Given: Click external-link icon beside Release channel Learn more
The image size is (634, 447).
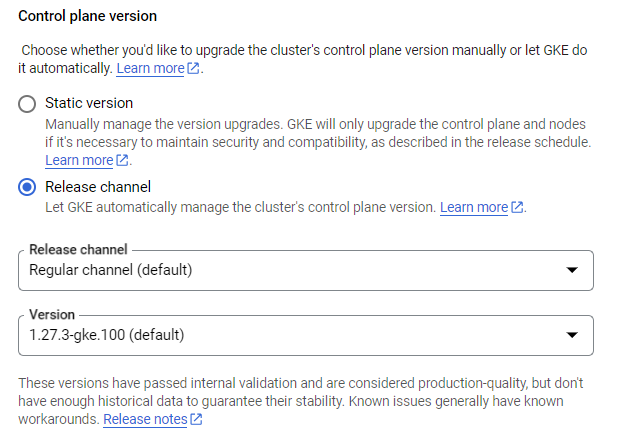Looking at the screenshot, I should (x=517, y=208).
